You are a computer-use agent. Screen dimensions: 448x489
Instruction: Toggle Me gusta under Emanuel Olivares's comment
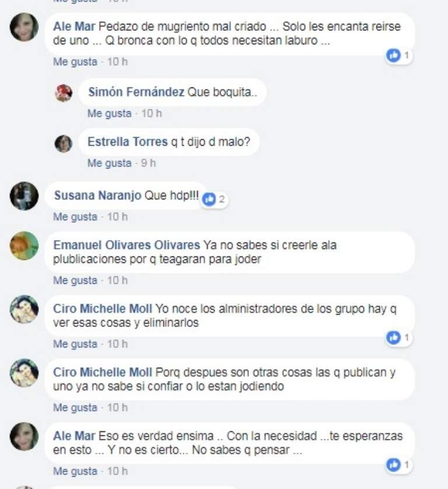tap(75, 280)
